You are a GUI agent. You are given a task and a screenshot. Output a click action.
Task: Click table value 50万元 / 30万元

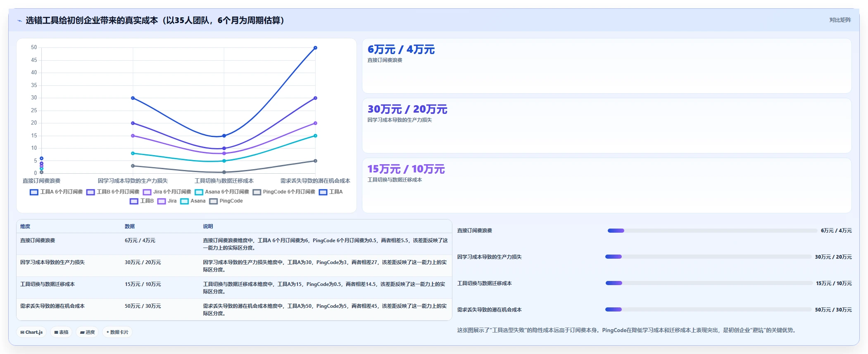(143, 306)
